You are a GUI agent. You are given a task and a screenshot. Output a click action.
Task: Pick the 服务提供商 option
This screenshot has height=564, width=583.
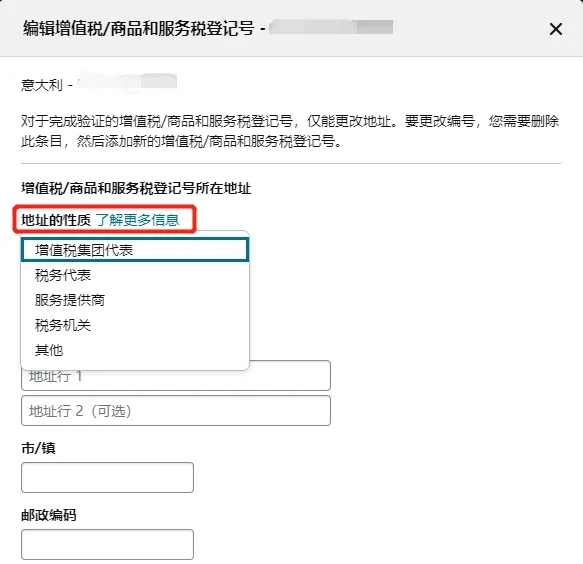tap(135, 300)
